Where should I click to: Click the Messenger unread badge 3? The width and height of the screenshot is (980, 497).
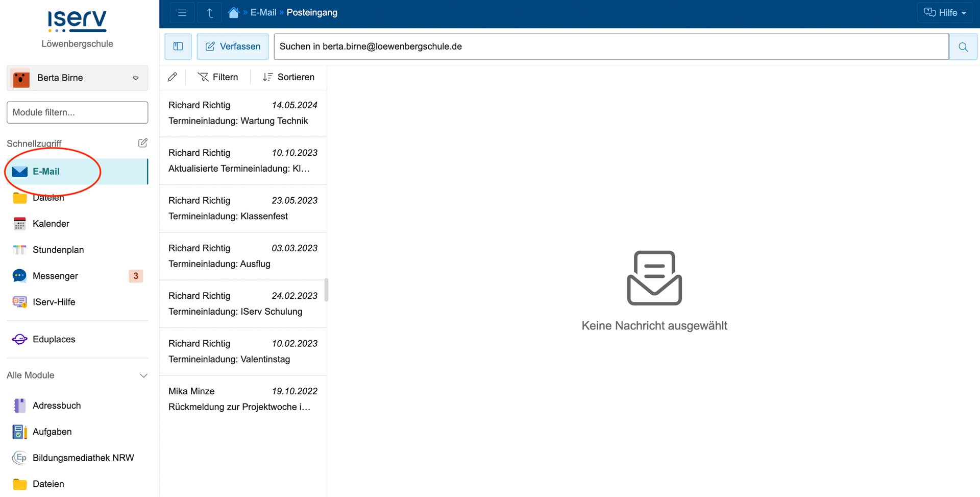(136, 276)
